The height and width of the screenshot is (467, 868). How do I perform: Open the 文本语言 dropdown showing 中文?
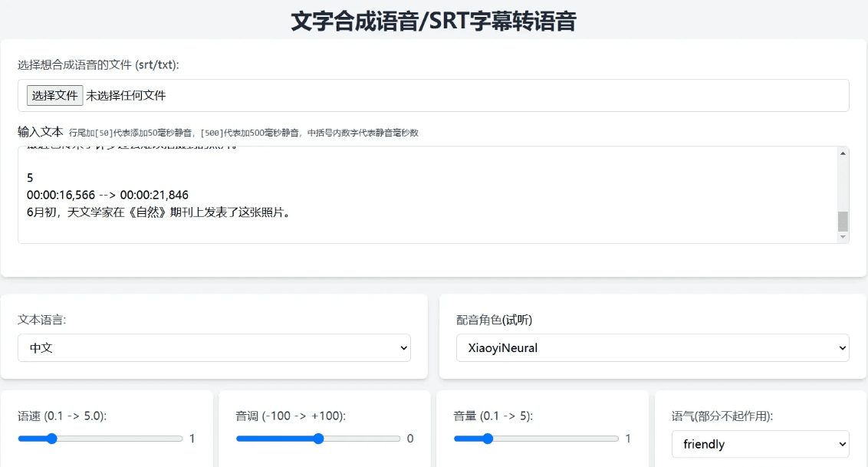[x=214, y=347]
